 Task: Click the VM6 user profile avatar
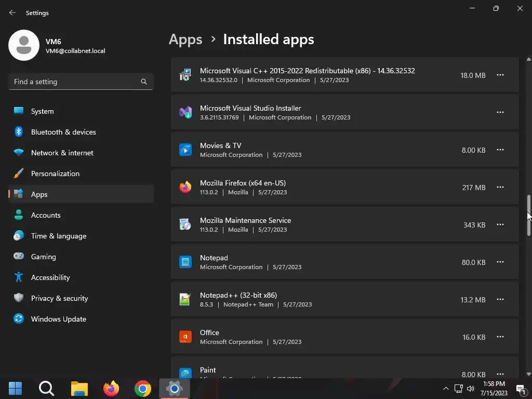pos(24,45)
